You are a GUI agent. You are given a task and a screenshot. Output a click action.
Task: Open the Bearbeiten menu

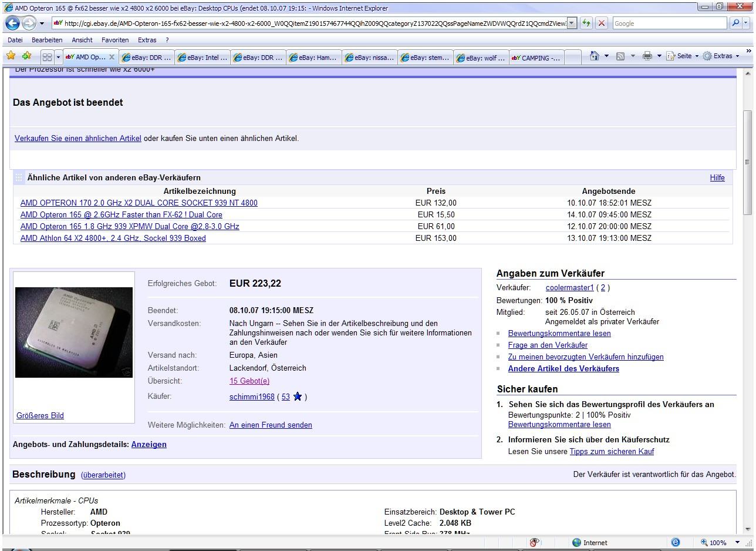pos(47,40)
